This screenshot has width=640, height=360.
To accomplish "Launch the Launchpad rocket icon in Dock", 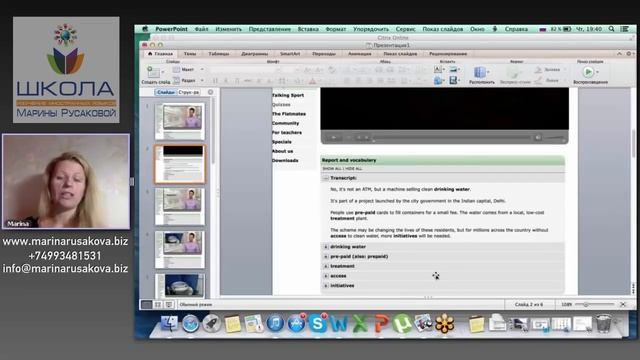I will [211, 324].
